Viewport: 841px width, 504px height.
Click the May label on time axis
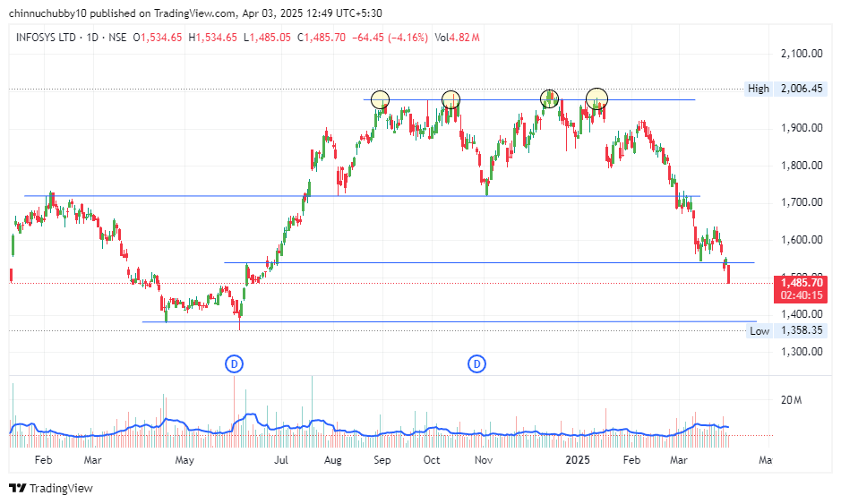point(185,460)
